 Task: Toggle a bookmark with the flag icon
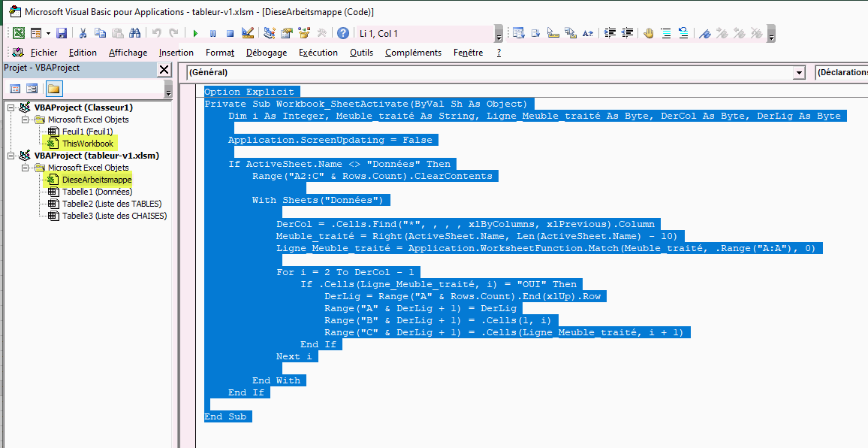pos(704,33)
